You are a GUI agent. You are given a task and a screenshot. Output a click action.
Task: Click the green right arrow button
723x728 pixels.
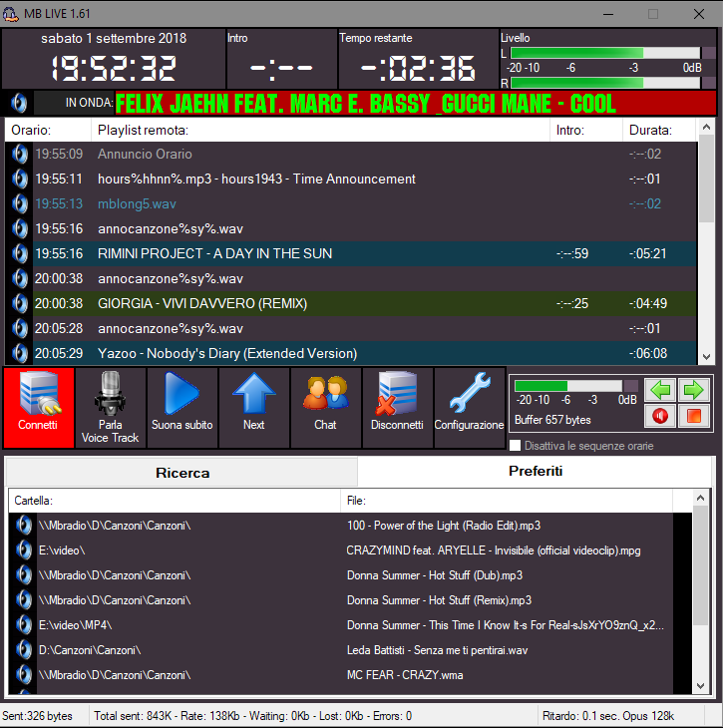click(x=694, y=390)
